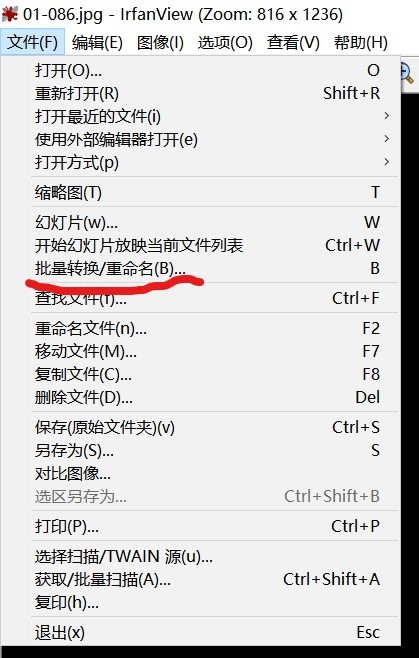The height and width of the screenshot is (658, 419).
Task: Click the IrfanView app icon in title bar
Action: (10, 15)
